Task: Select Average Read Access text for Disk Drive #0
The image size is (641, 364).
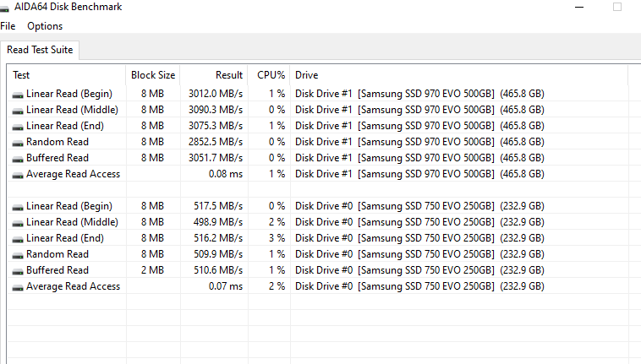Action: point(74,286)
